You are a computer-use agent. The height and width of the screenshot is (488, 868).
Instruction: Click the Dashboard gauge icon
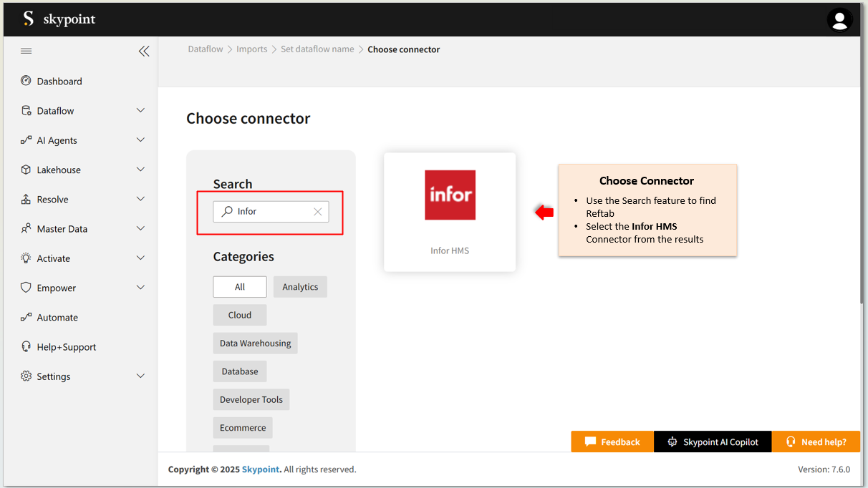tap(26, 81)
